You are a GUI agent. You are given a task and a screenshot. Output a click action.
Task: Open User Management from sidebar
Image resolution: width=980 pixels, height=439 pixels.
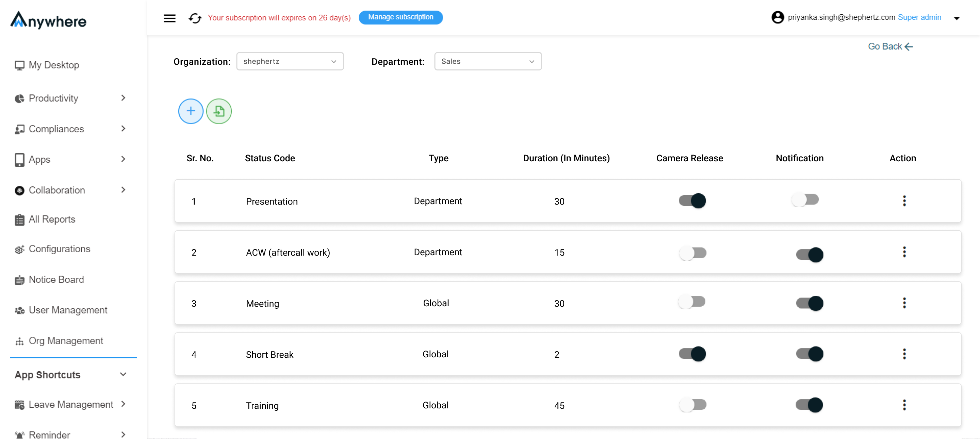[x=68, y=310]
